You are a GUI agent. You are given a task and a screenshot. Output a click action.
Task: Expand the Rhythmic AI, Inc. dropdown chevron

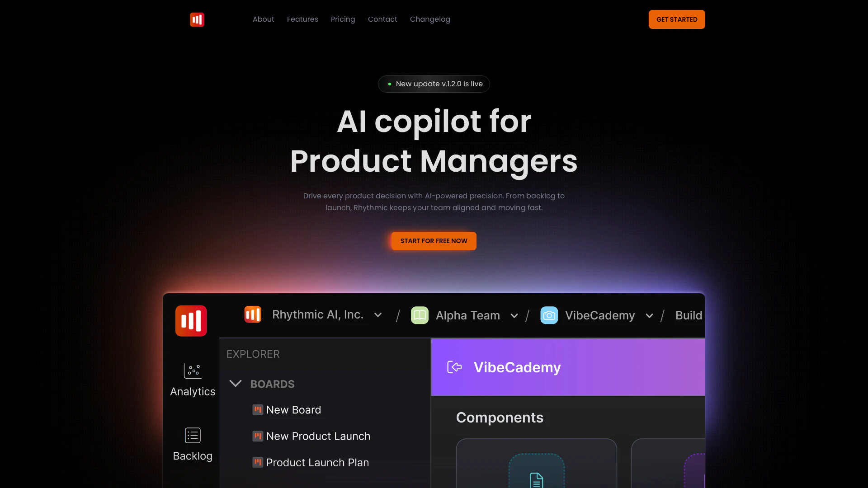click(x=378, y=315)
